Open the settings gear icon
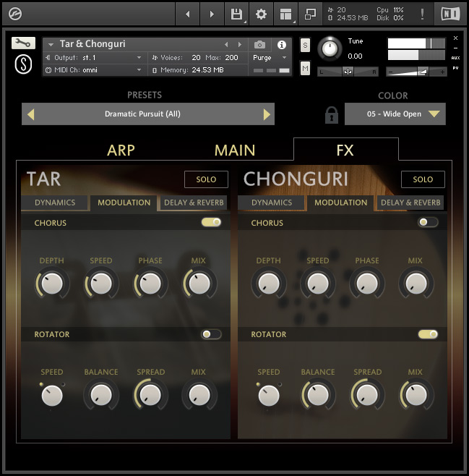 [261, 14]
